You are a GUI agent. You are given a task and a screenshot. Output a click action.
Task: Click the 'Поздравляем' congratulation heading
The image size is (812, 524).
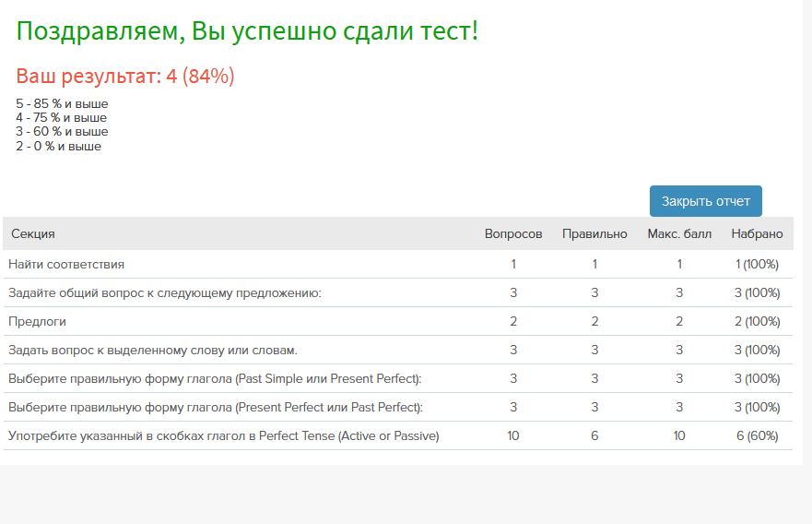[247, 30]
